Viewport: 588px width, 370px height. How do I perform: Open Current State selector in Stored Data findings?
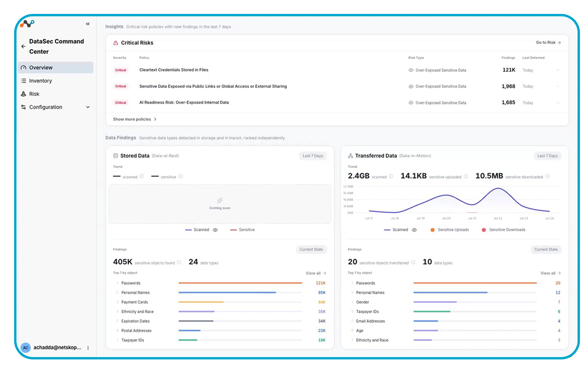point(311,249)
